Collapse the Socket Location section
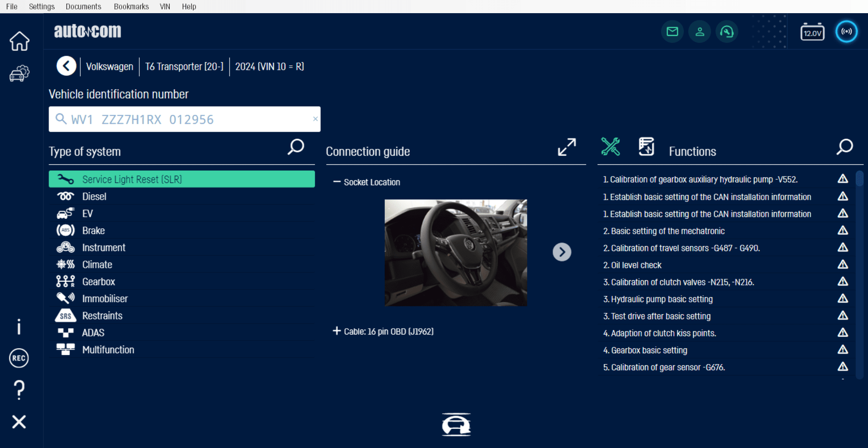The image size is (868, 448). (x=337, y=182)
